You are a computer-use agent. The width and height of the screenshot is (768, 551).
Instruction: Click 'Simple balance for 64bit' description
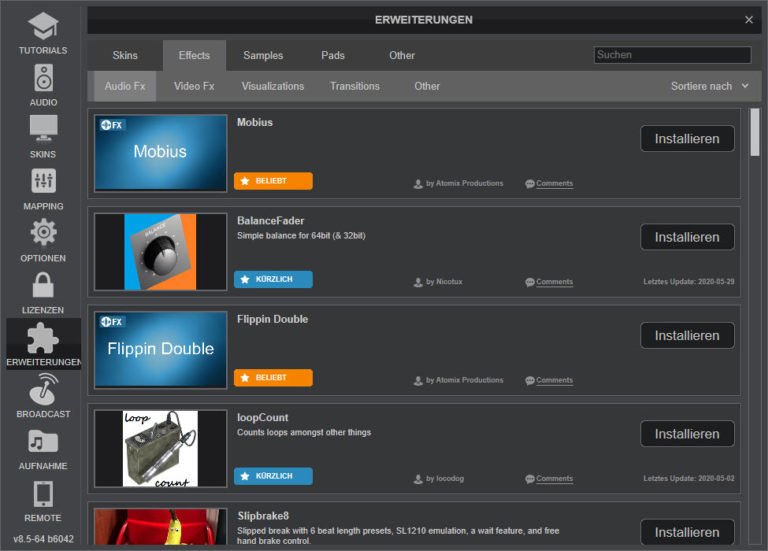(301, 236)
